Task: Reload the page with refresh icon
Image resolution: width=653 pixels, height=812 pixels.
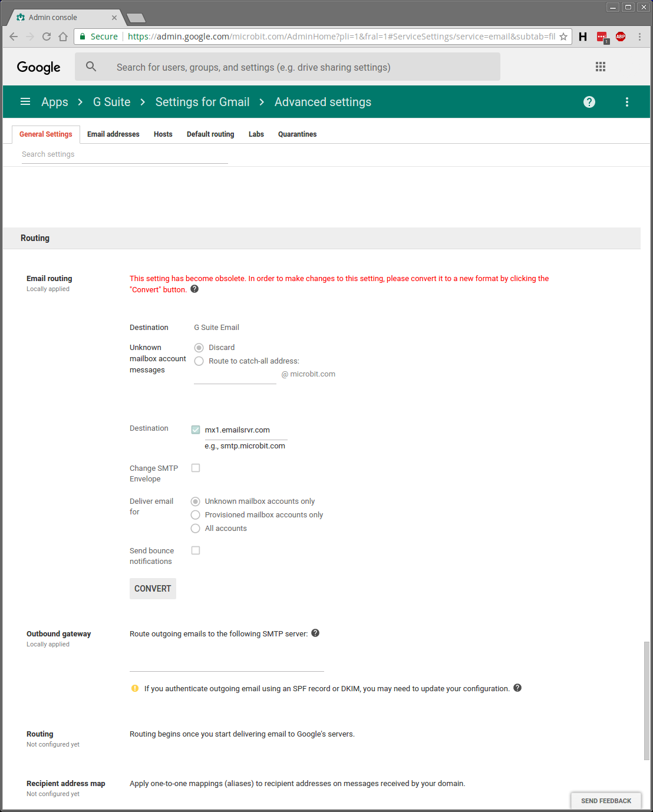Action: pyautogui.click(x=47, y=37)
